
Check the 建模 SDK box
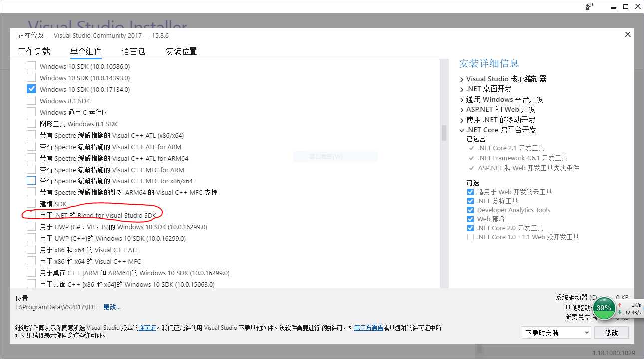pyautogui.click(x=31, y=203)
